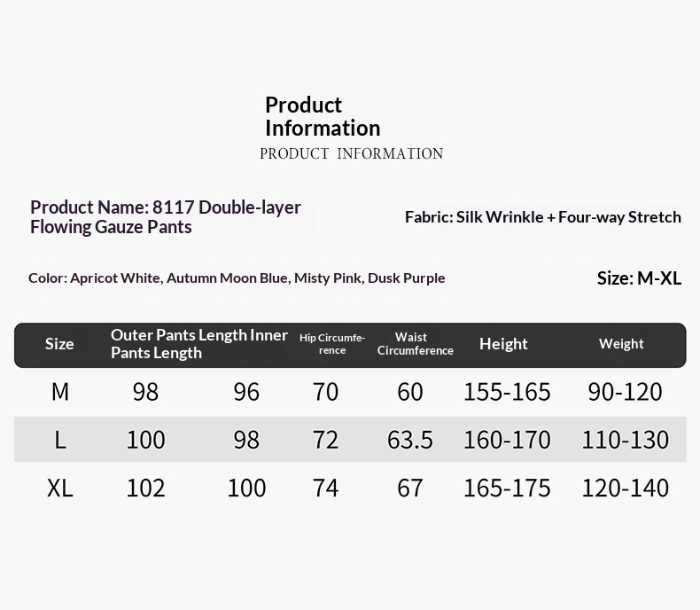This screenshot has height=610, width=700.
Task: Click the Waist Circumference column header
Action: point(416,344)
